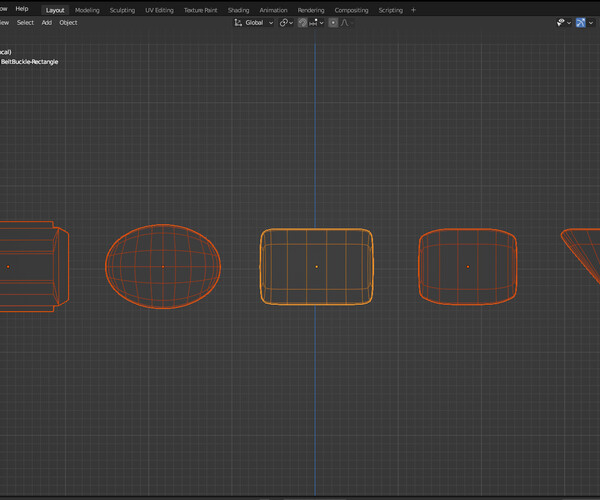Open the Texture Paint workspace tab
This screenshot has height=500, width=600.
201,10
